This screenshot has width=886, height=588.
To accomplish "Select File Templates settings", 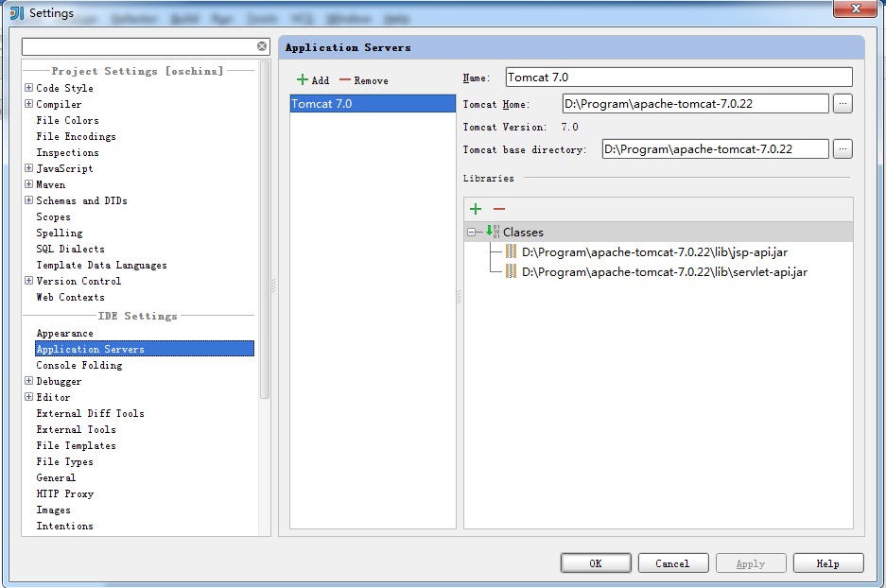I will click(x=76, y=445).
